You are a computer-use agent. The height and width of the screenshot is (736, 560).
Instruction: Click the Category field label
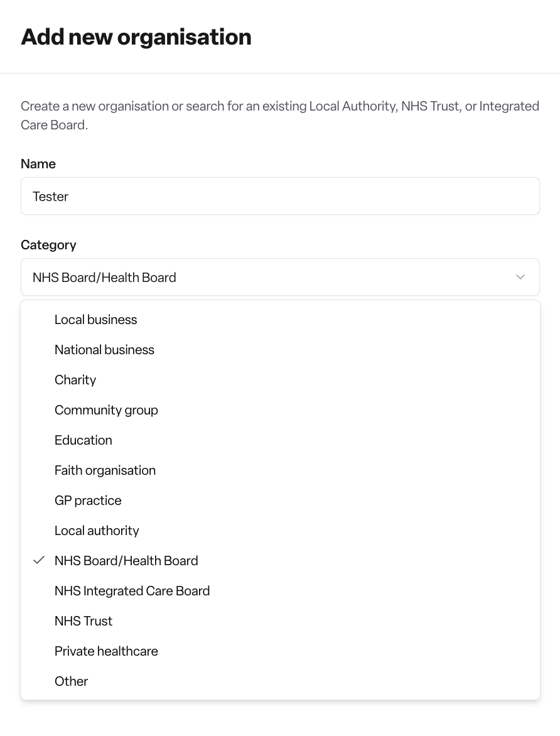[x=48, y=245]
